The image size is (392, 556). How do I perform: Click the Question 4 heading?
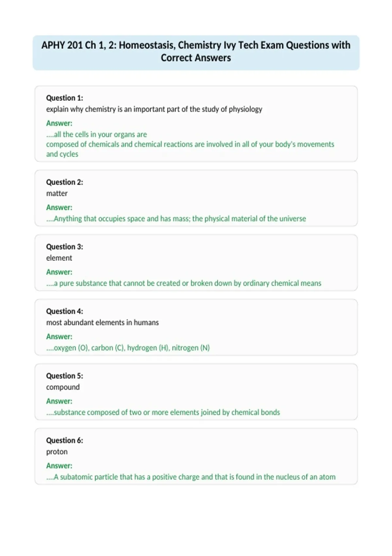pyautogui.click(x=65, y=311)
